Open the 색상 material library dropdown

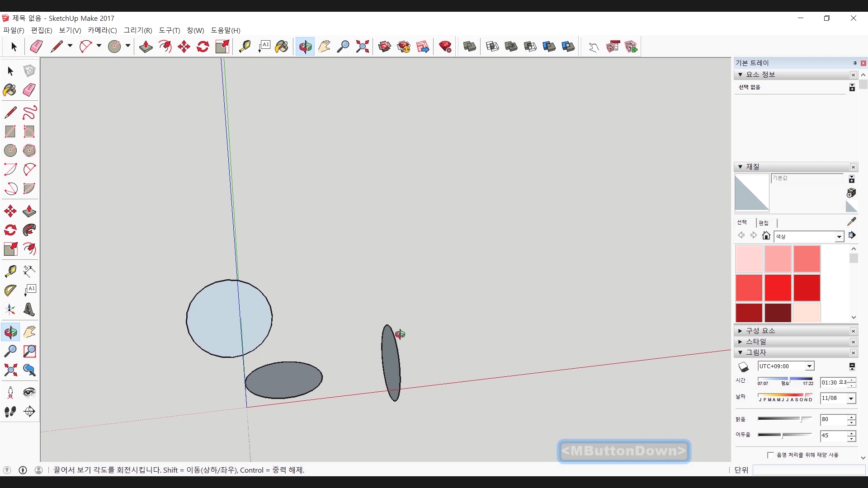tap(839, 236)
